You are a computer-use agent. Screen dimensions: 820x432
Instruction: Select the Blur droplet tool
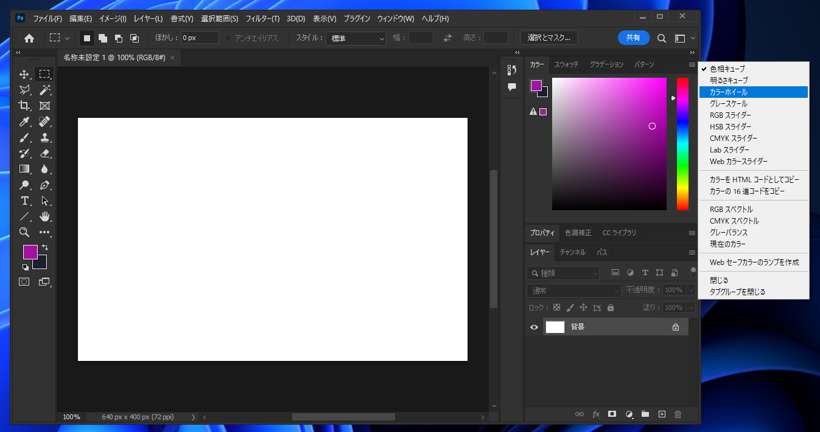click(x=44, y=169)
